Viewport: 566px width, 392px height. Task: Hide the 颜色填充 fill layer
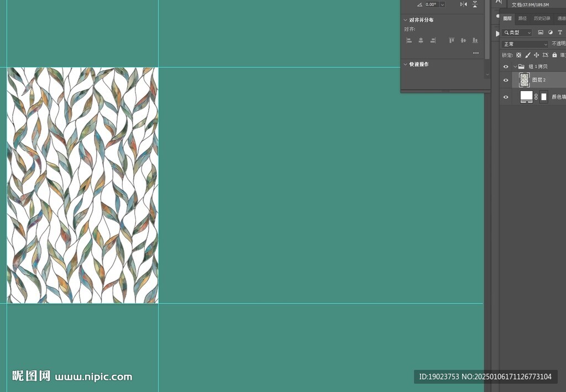[505, 97]
